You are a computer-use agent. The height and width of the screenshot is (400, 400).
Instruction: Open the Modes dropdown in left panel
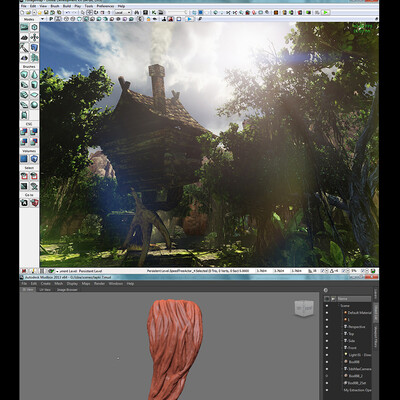click(x=32, y=19)
